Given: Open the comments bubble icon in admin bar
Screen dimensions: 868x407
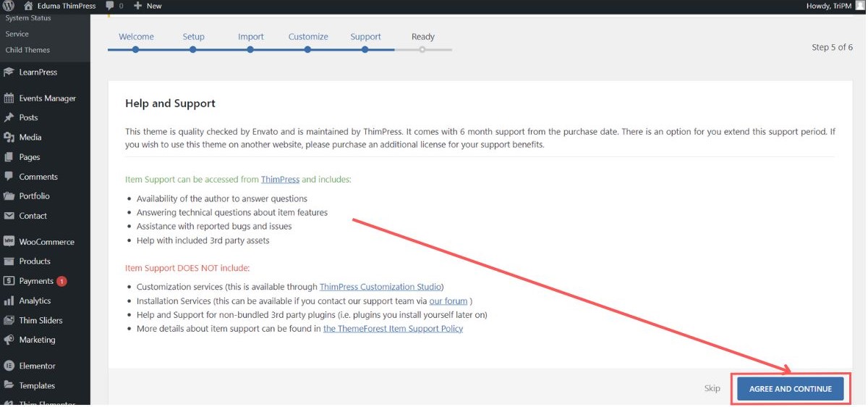Looking at the screenshot, I should [110, 6].
